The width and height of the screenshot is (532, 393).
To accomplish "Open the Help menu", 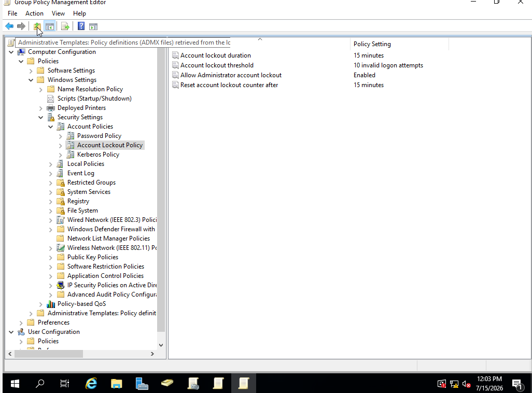I will [79, 13].
